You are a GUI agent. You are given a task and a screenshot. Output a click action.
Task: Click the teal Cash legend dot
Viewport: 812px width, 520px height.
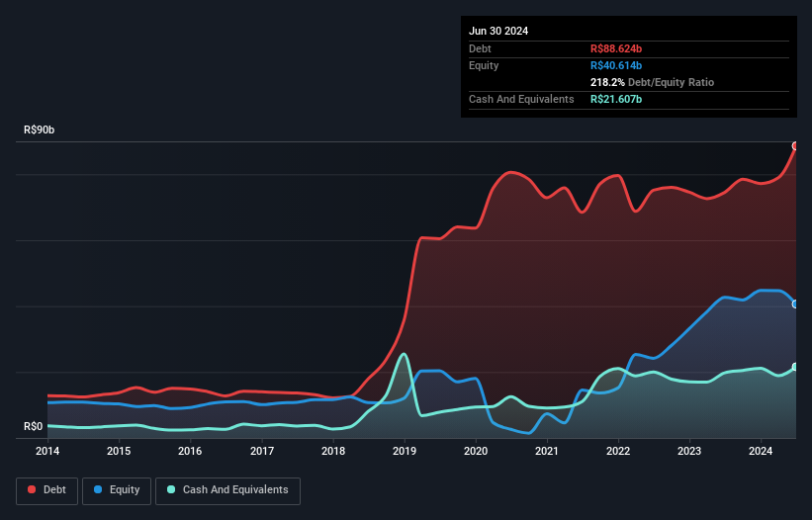[171, 489]
